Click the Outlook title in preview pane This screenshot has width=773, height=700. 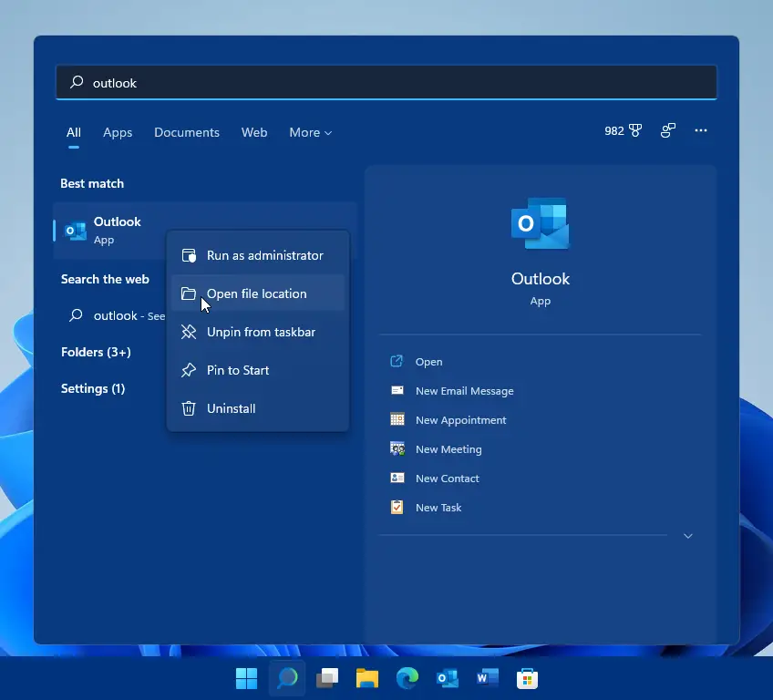point(541,279)
